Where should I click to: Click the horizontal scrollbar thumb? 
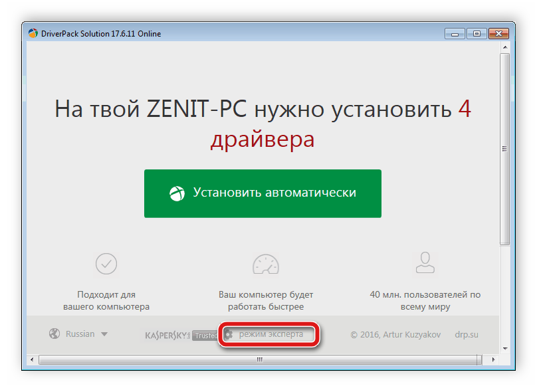coord(259,359)
